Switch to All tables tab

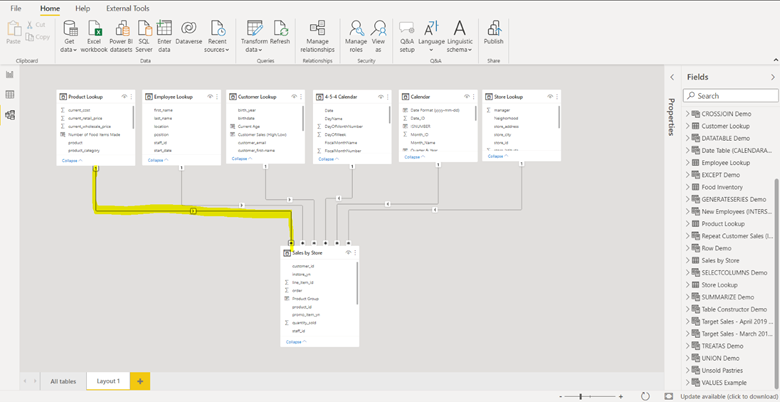(x=63, y=381)
